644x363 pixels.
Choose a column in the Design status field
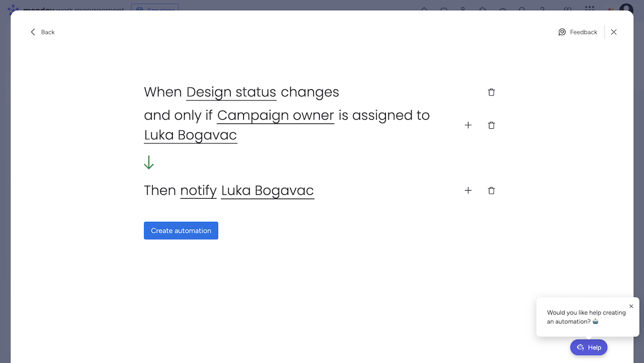click(231, 92)
